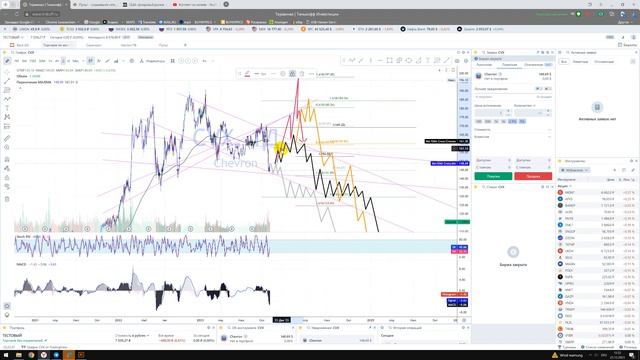Screen dimensions: 640x360
Task: Open the Избранное watchlist dropdown
Action: tap(574, 170)
